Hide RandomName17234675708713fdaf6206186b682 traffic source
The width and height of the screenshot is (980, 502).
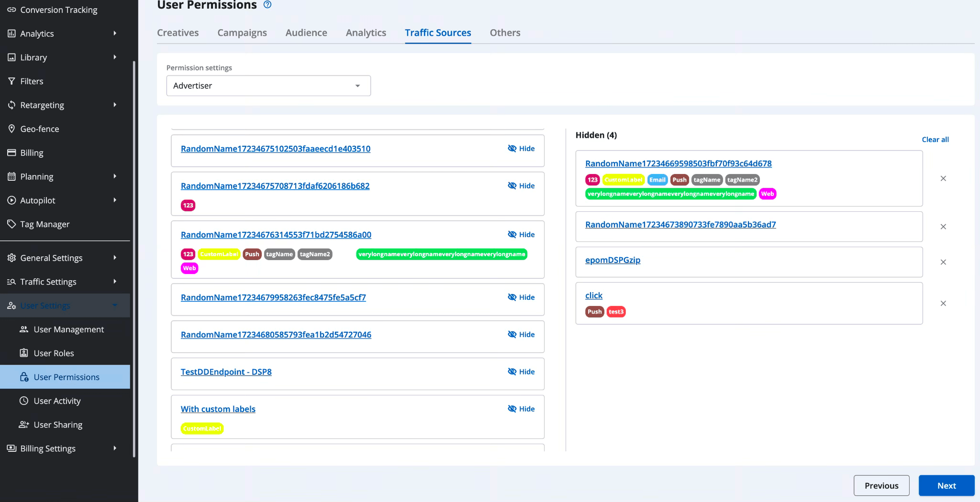click(521, 186)
